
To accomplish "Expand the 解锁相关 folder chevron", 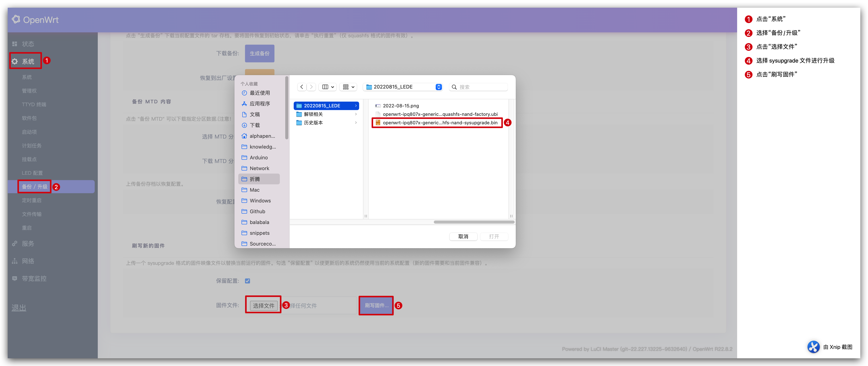I will click(355, 114).
